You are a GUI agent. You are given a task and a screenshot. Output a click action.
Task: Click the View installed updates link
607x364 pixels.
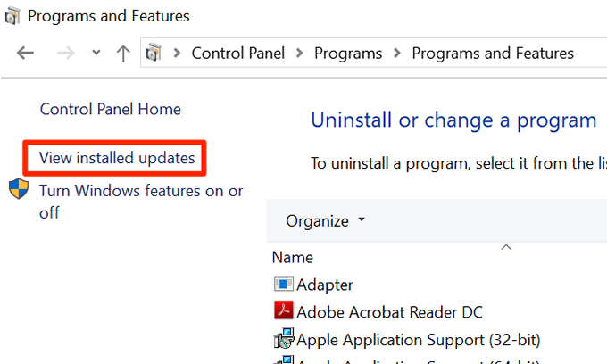(x=116, y=159)
